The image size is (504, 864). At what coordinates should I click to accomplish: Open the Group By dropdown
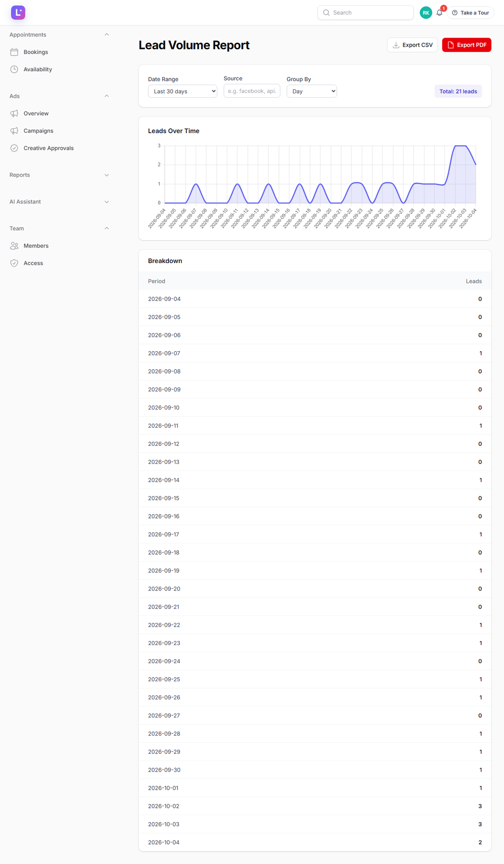pos(312,91)
